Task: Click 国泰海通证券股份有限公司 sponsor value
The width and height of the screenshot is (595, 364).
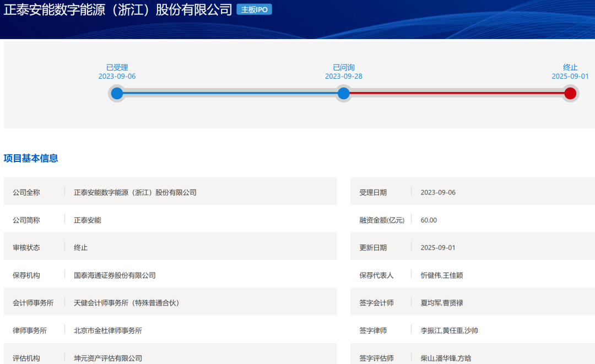Action: pos(115,275)
